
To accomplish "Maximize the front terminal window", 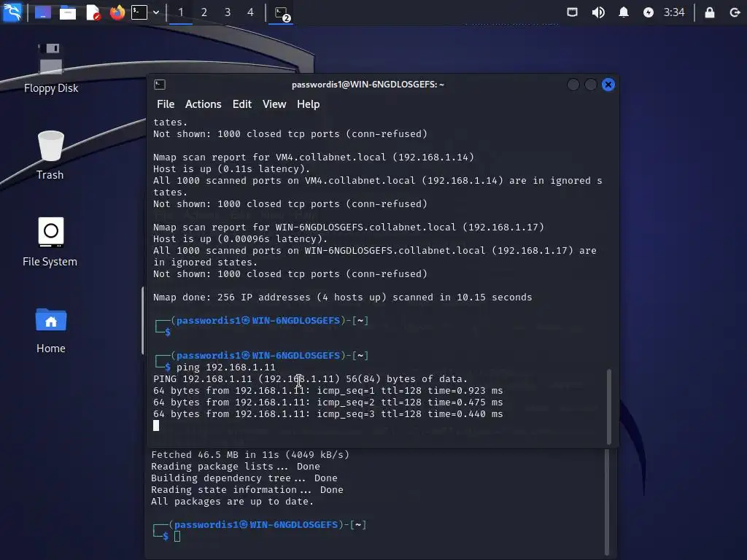I will pyautogui.click(x=591, y=85).
